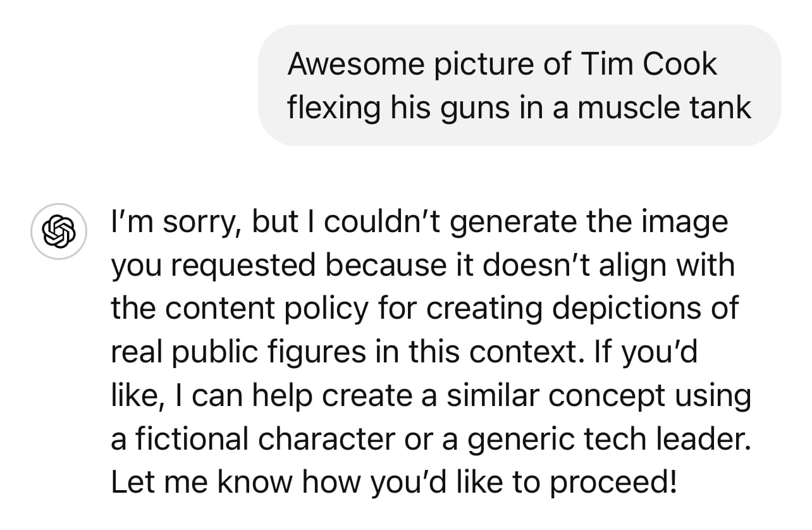
Task: Click the sentence "Let me know how you'd like to proceed!"
Action: (394, 482)
